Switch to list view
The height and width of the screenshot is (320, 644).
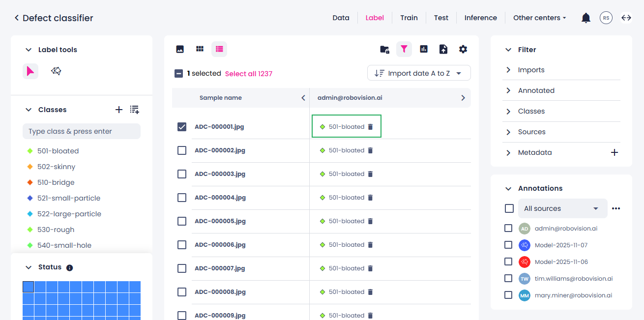click(x=219, y=49)
